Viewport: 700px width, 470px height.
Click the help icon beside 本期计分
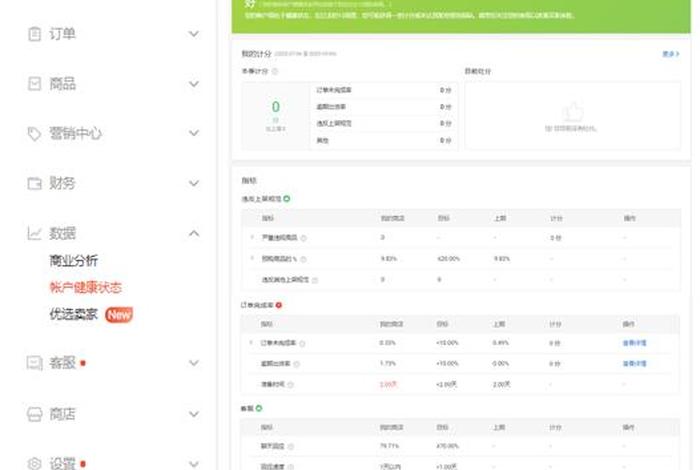coord(275,71)
